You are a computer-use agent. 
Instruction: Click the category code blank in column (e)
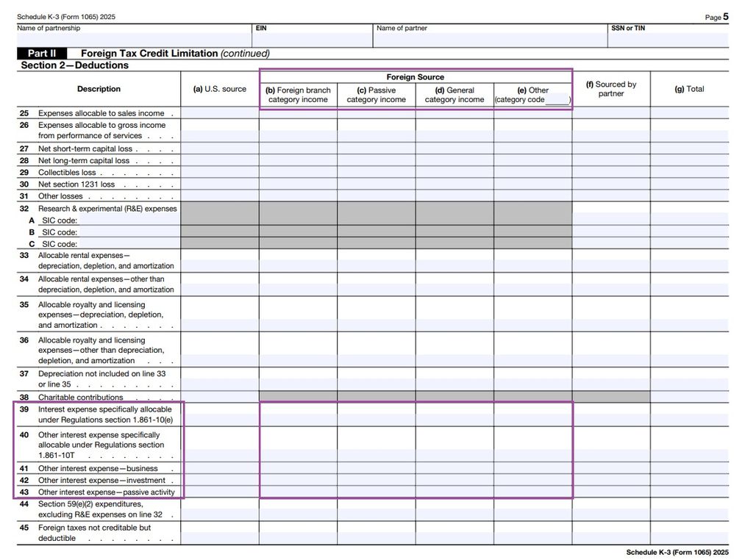[x=557, y=101]
